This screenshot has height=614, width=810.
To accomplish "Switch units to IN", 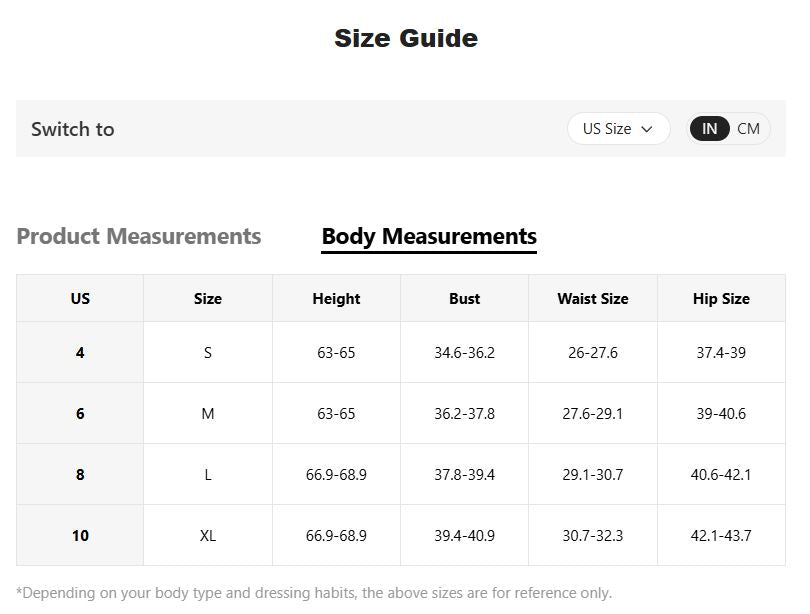I will (x=709, y=129).
